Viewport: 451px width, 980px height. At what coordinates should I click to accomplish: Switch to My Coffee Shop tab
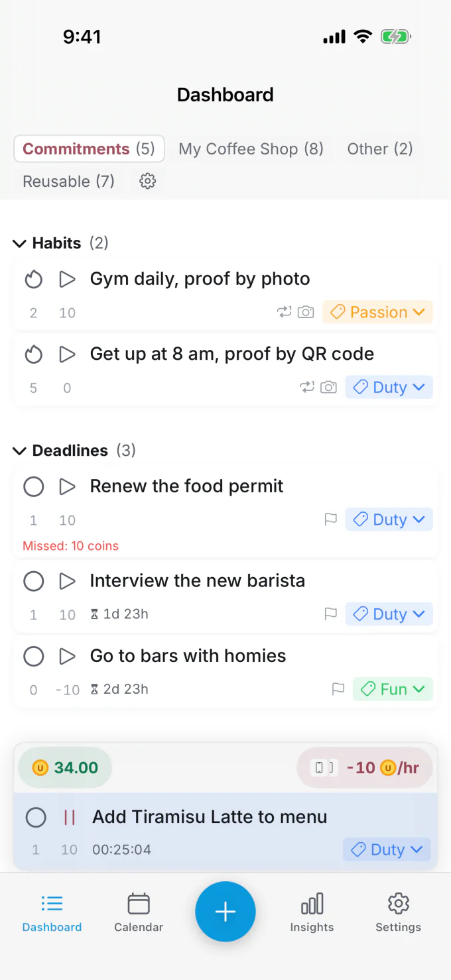251,148
